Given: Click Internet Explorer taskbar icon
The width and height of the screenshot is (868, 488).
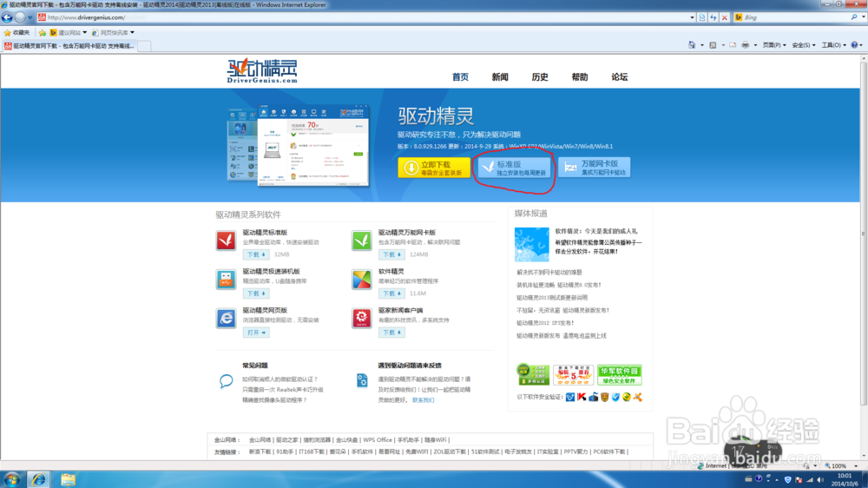Looking at the screenshot, I should [38, 479].
